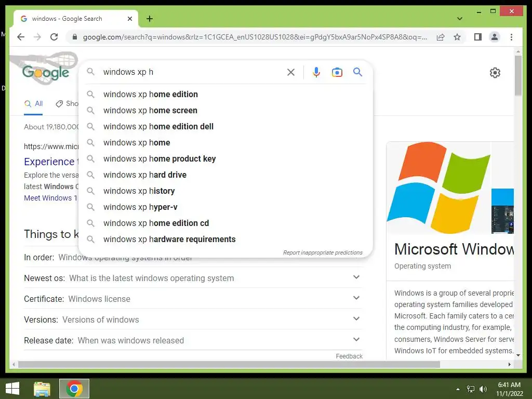Reload the current page
Image resolution: width=532 pixels, height=399 pixels.
point(54,37)
